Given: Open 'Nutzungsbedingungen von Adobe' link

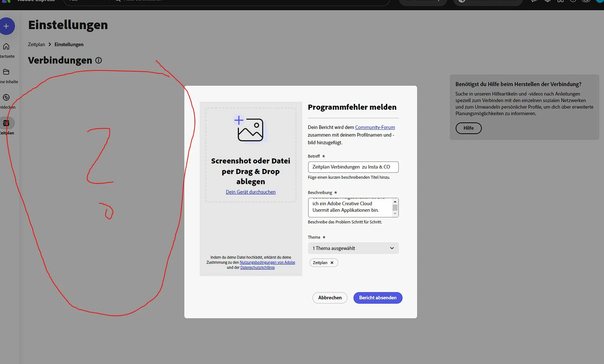Looking at the screenshot, I should click(x=267, y=262).
